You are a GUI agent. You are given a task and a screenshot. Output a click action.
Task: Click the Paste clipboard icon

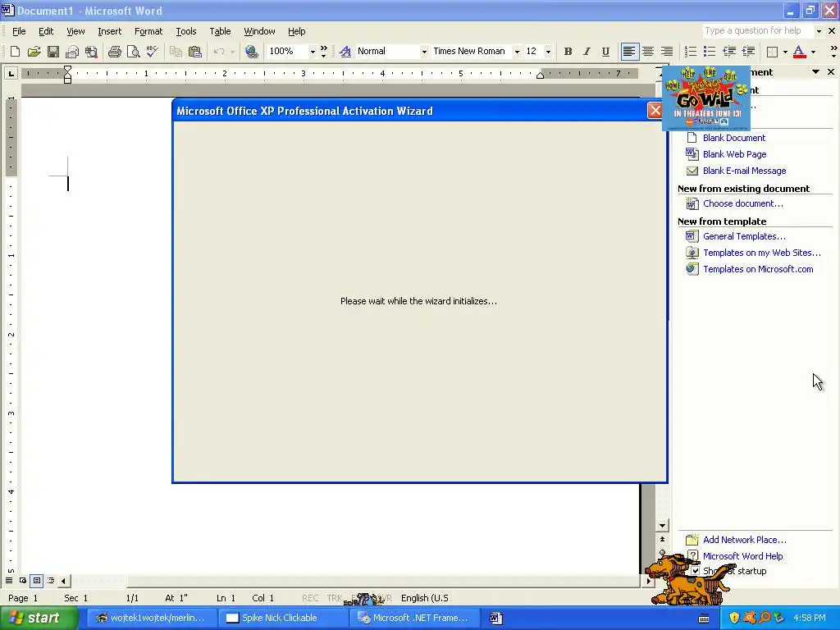pyautogui.click(x=195, y=52)
